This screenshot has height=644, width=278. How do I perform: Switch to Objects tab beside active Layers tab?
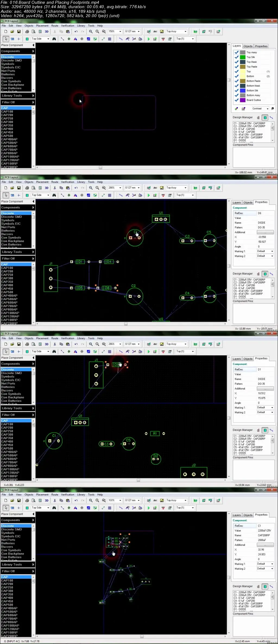click(248, 46)
